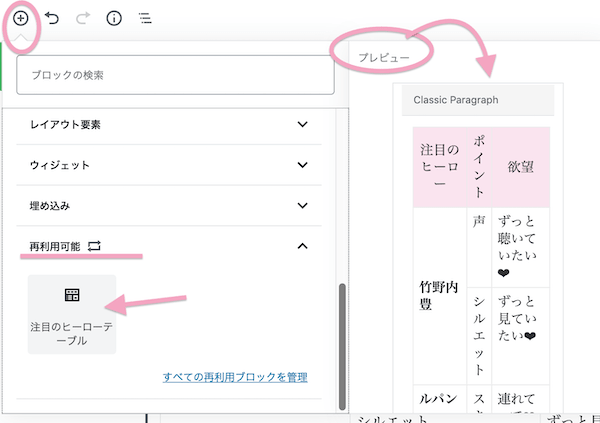Click the Classic Paragraph label in preview
Screen dimensions: 600x423
[x=456, y=100]
